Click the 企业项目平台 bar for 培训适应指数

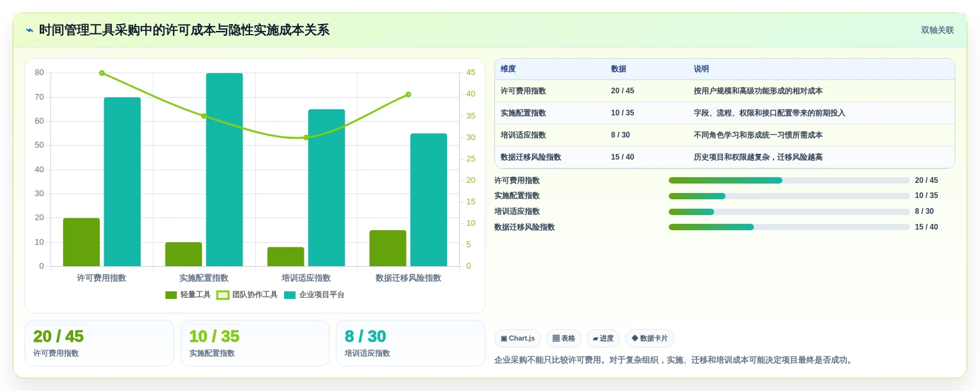click(326, 188)
